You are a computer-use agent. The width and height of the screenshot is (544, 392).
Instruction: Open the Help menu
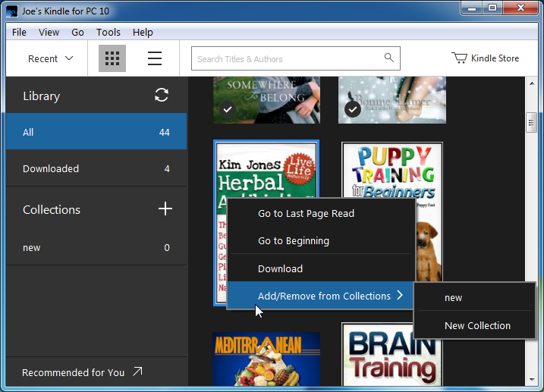pyautogui.click(x=143, y=33)
